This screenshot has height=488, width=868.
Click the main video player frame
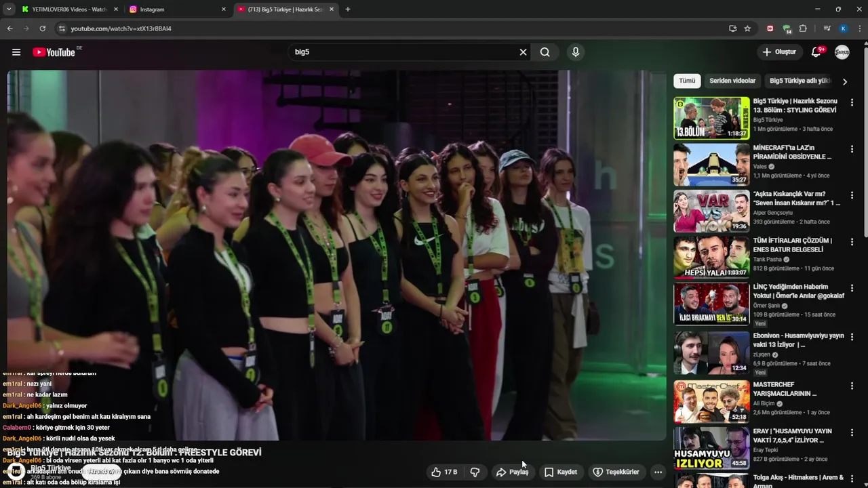click(337, 256)
